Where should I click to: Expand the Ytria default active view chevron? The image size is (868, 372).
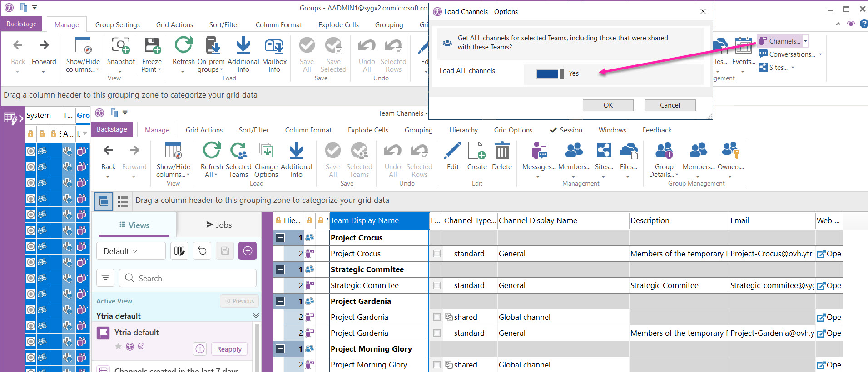click(256, 316)
